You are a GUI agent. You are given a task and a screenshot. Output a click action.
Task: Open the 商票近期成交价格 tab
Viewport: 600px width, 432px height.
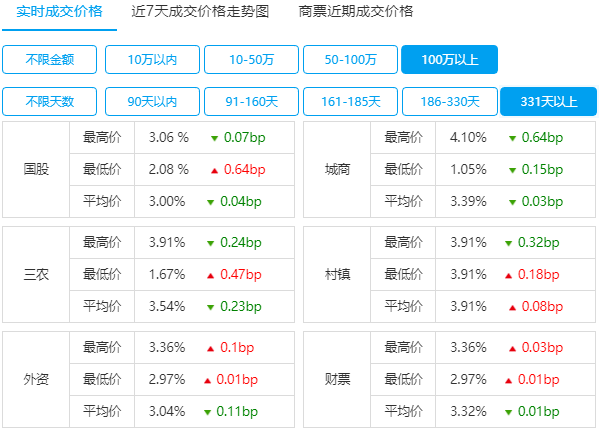[x=355, y=11]
